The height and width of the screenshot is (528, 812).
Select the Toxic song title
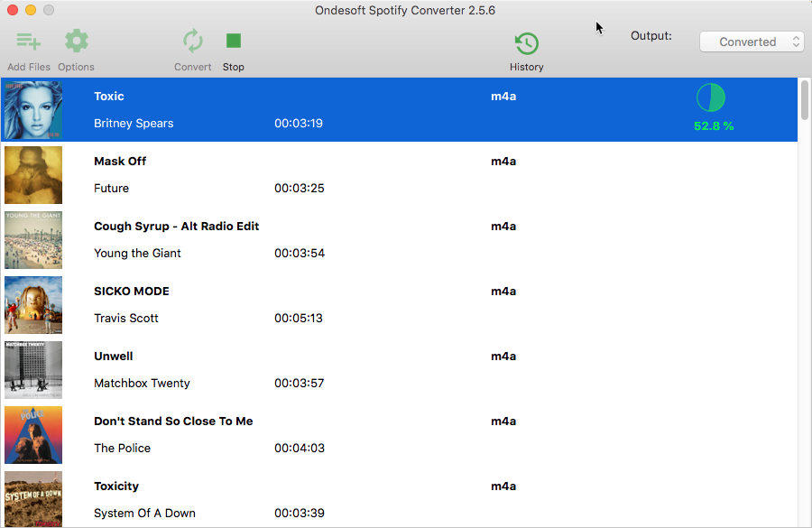[109, 97]
